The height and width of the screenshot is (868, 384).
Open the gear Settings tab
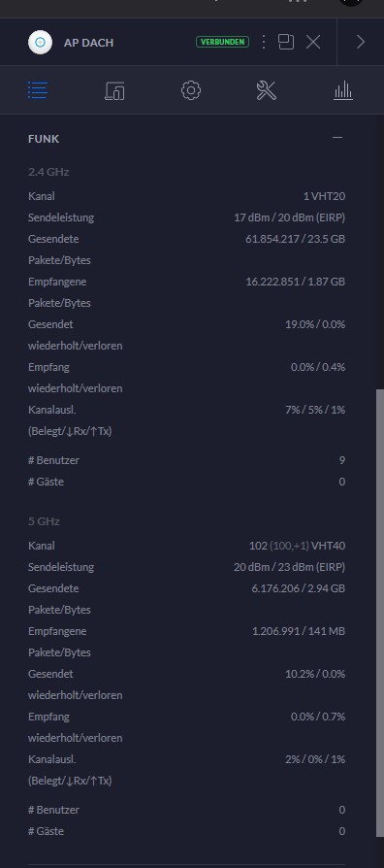(x=191, y=90)
